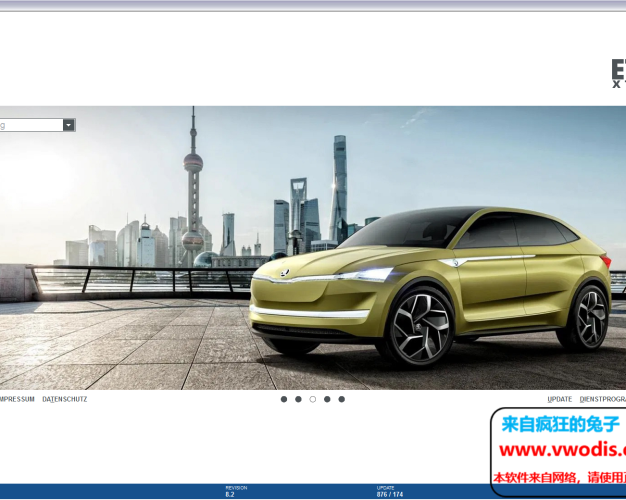
Task: Click the Update 876 / 174 status indicator
Action: pos(390,491)
